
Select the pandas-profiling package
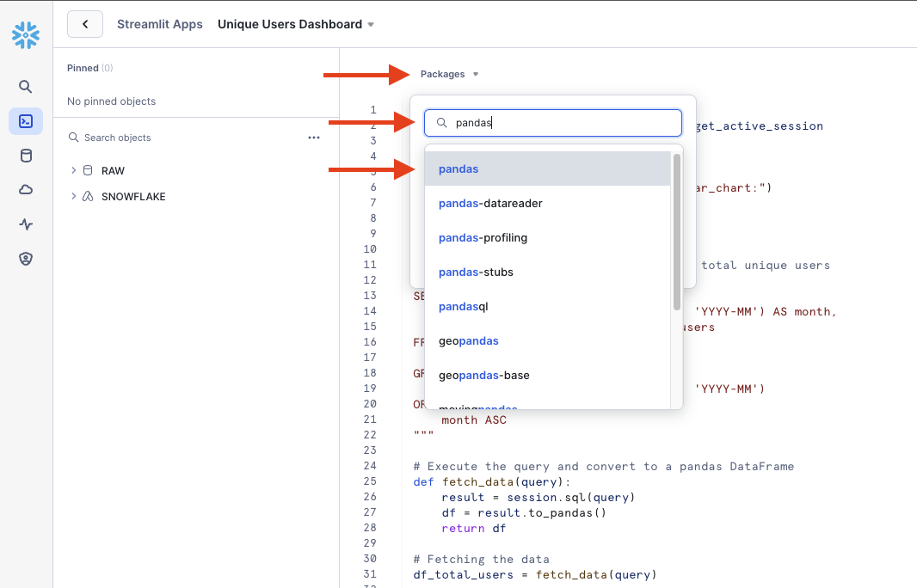(x=547, y=238)
